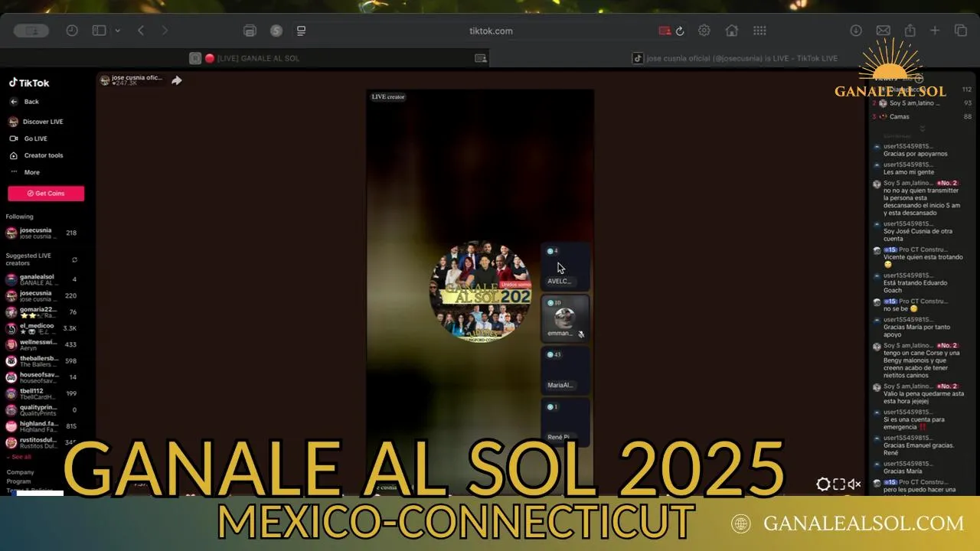980x551 pixels.
Task: Show Safari downloads icon
Action: pos(856,31)
